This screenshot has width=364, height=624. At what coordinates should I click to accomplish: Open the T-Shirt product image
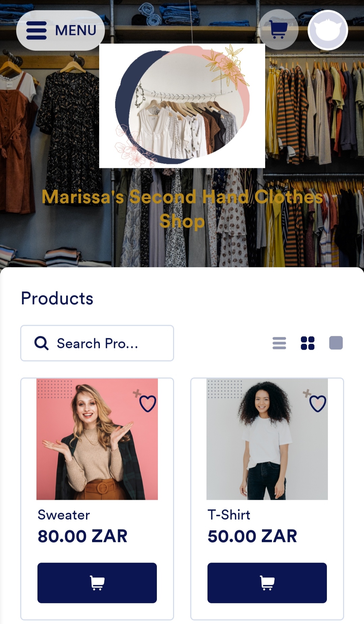[267, 439]
